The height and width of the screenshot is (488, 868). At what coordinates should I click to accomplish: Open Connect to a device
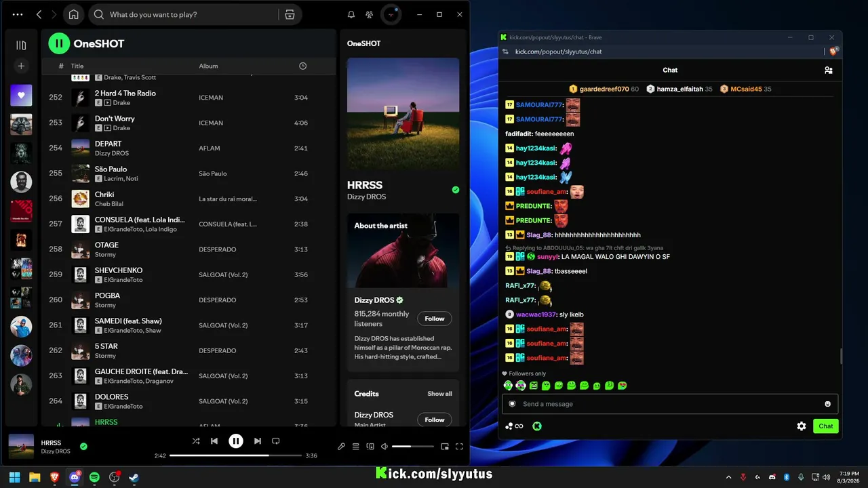click(x=370, y=447)
